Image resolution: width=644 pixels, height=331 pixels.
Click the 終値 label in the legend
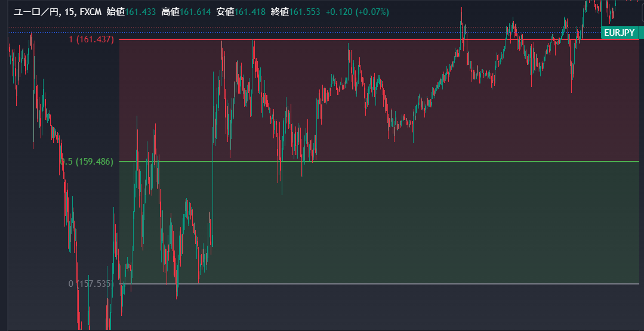tap(279, 12)
